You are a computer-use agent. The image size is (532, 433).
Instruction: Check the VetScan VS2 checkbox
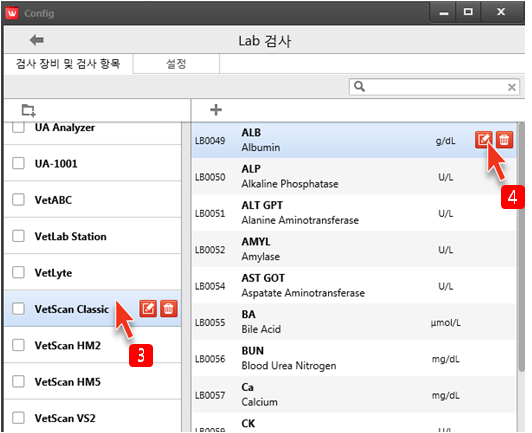click(18, 418)
